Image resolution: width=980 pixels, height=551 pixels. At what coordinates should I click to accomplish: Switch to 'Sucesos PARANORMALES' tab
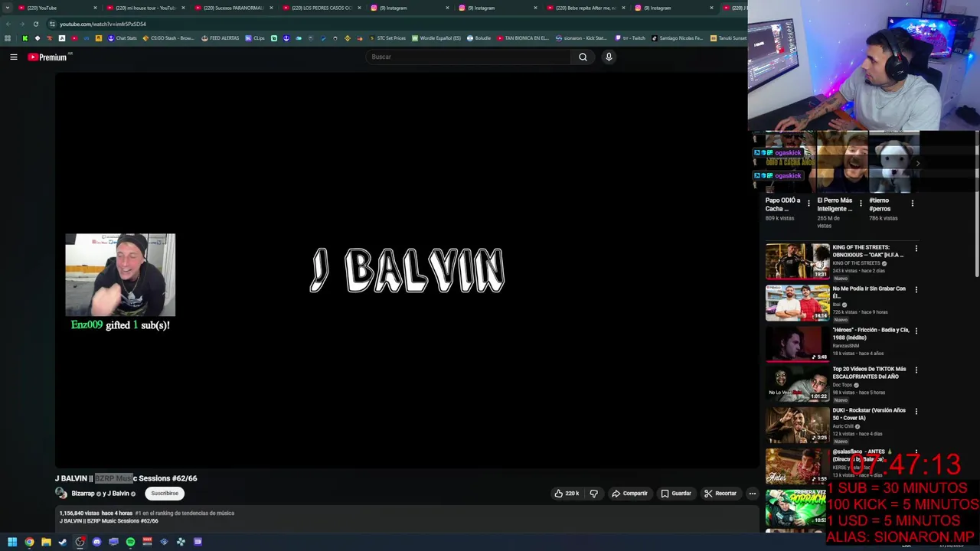[232, 8]
